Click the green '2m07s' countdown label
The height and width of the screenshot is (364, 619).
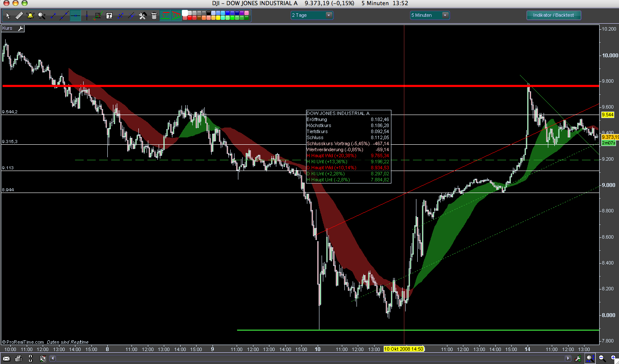click(x=608, y=143)
